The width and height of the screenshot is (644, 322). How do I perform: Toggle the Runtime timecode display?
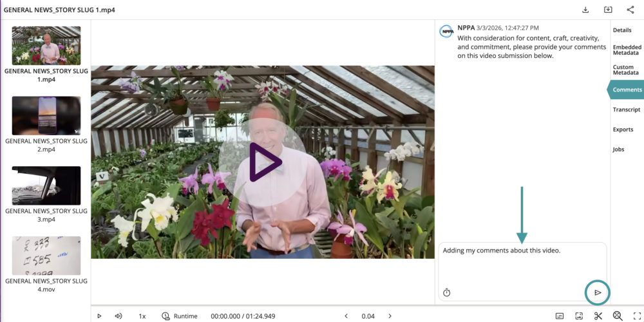point(179,316)
